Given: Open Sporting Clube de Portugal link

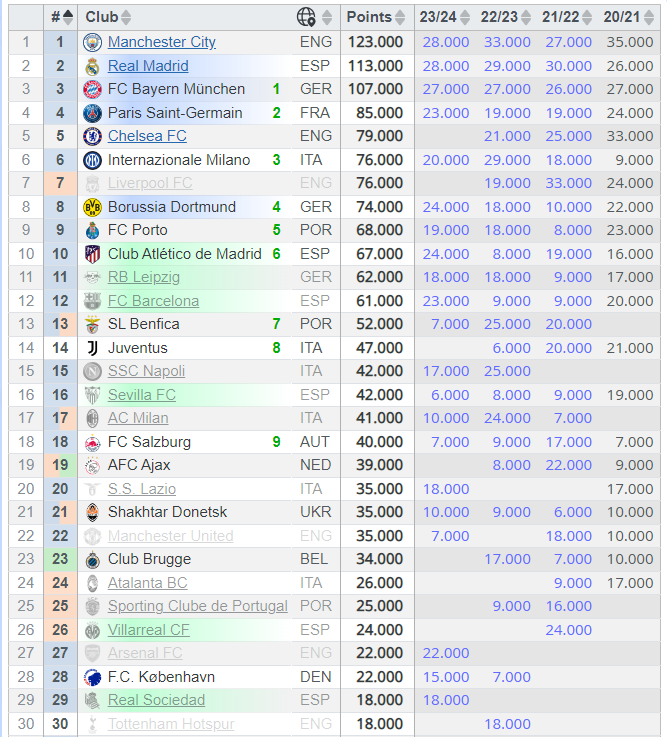Looking at the screenshot, I should (x=197, y=606).
